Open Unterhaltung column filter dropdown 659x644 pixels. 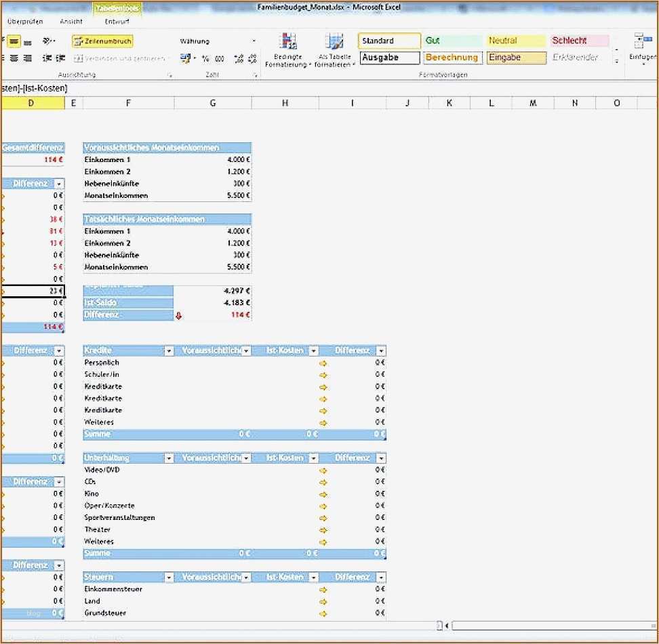point(169,458)
